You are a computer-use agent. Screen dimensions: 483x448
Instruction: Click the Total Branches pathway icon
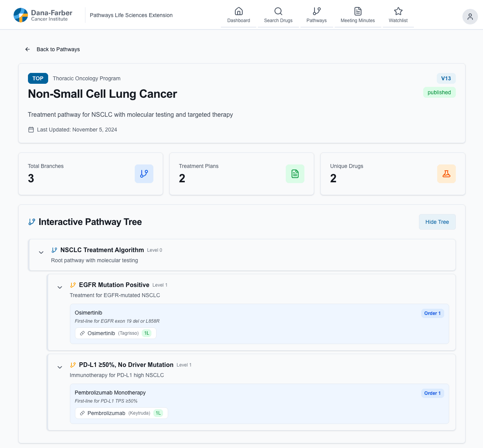point(144,173)
